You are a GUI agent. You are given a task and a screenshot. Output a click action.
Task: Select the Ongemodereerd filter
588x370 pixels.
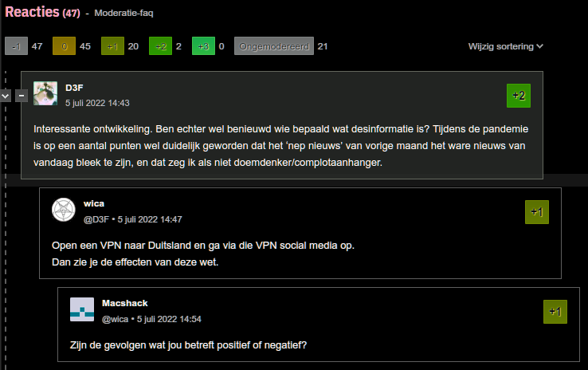point(273,46)
